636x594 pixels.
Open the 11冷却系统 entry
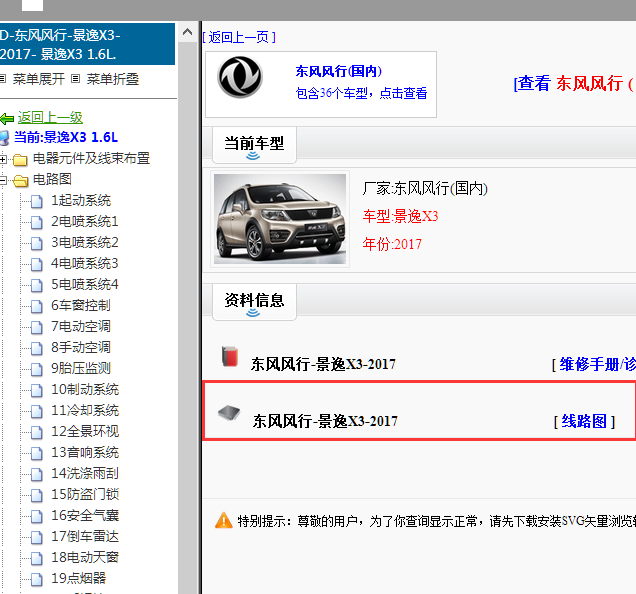(85, 411)
